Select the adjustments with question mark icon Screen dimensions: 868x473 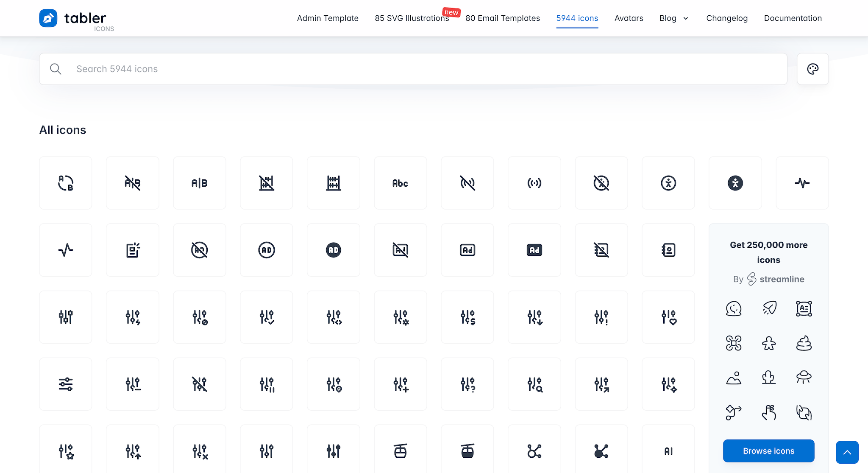[x=467, y=384]
